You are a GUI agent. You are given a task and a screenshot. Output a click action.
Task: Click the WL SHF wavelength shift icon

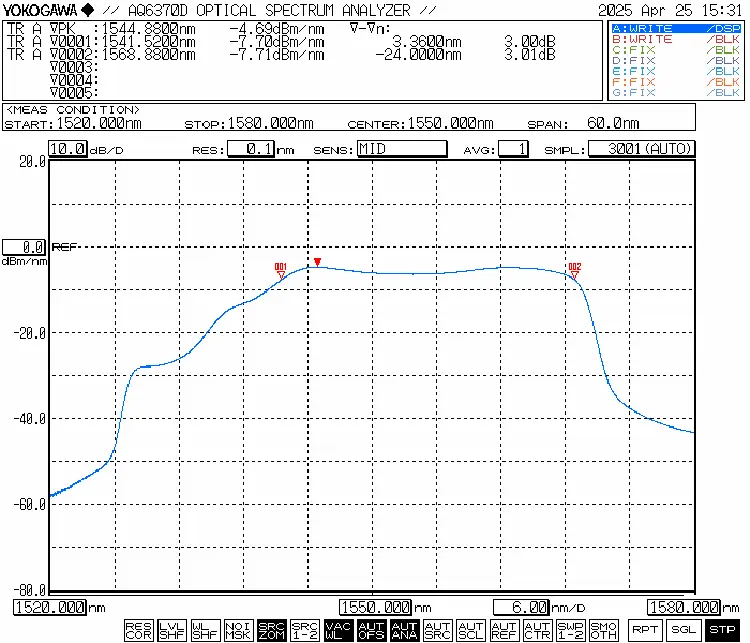pos(205,630)
